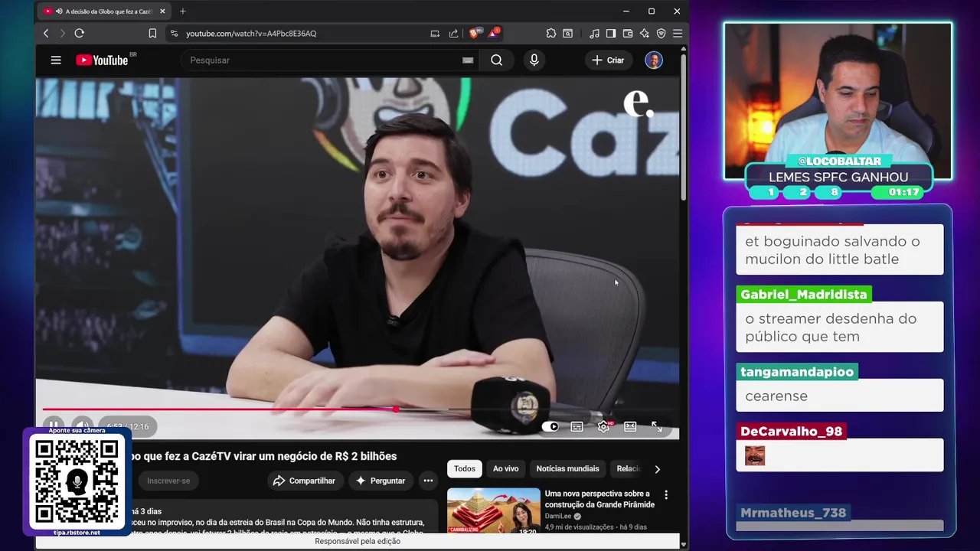980x551 pixels.
Task: Mute the tab via speaker icon on tab
Action: click(x=59, y=11)
